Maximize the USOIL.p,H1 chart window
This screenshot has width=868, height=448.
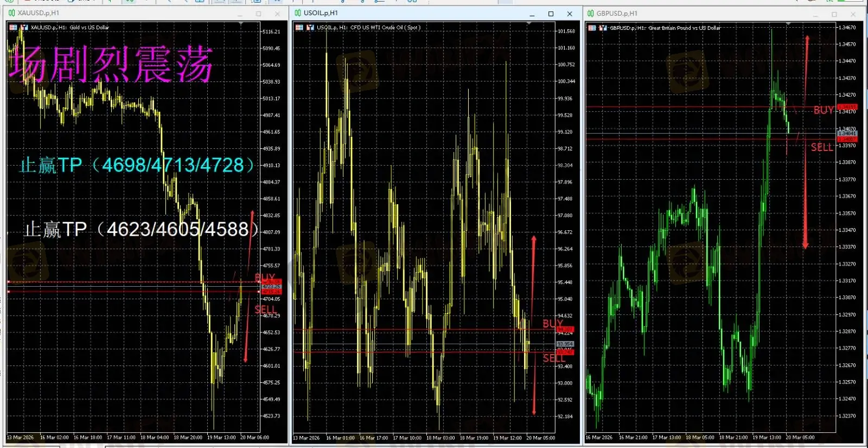(551, 14)
